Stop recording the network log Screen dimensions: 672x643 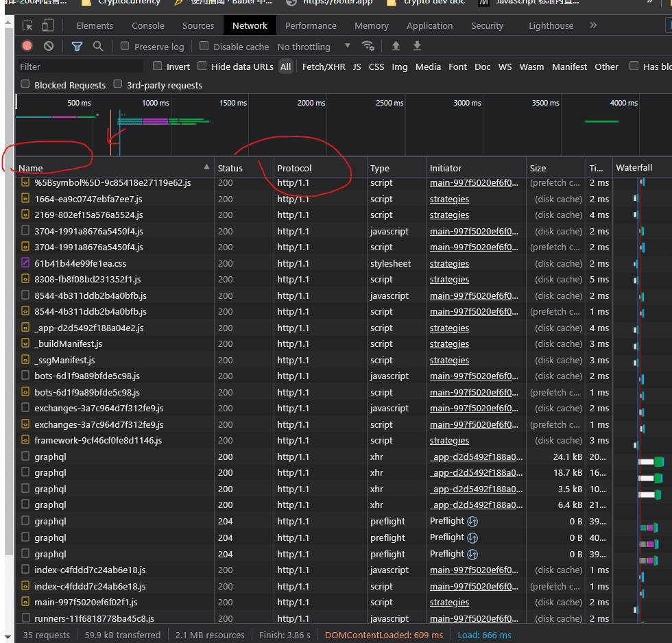pyautogui.click(x=27, y=46)
